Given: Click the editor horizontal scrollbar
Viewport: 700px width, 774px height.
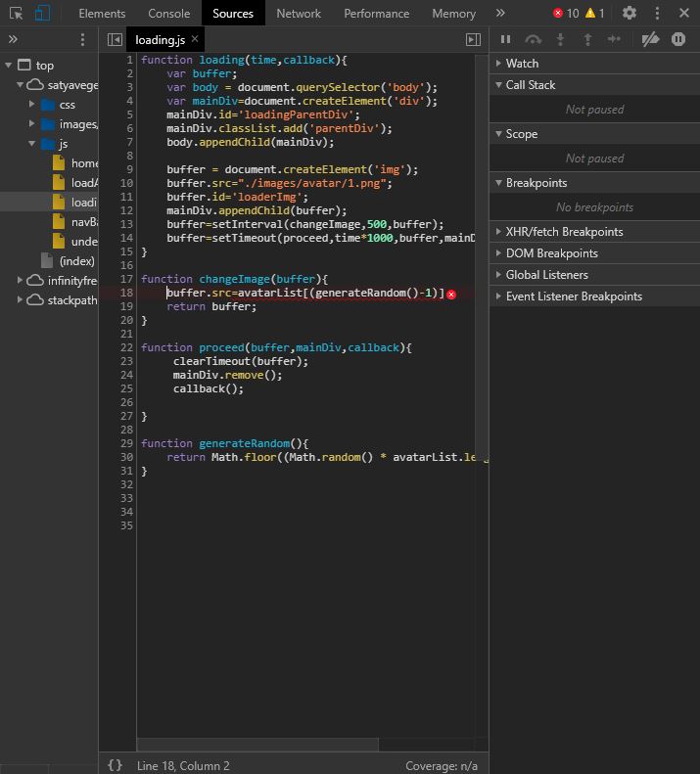Looking at the screenshot, I should coord(257,744).
